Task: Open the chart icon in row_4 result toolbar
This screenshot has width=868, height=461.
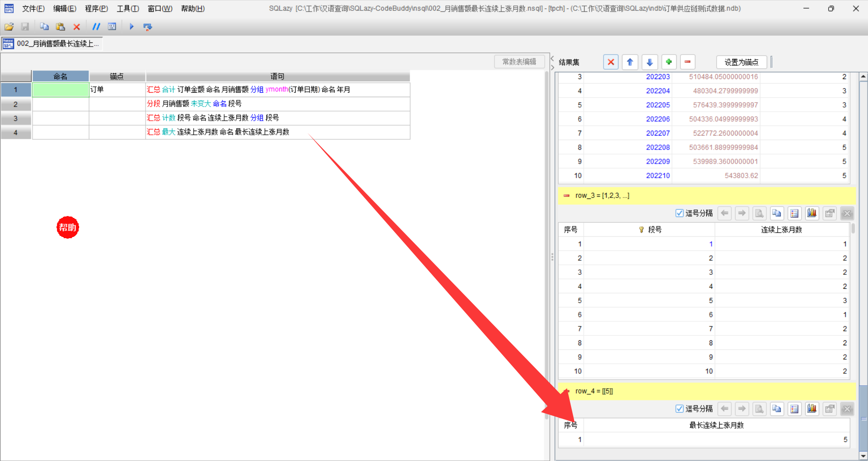Action: pos(812,409)
